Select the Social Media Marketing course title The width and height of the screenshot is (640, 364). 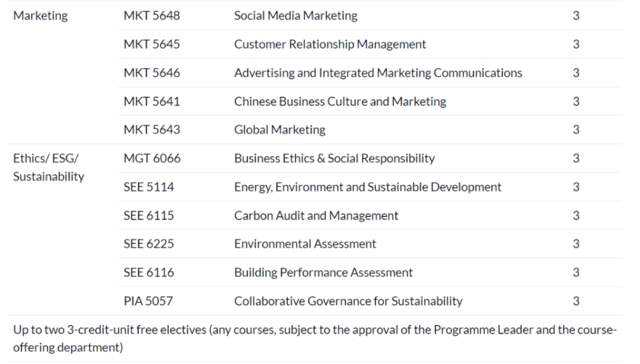295,16
